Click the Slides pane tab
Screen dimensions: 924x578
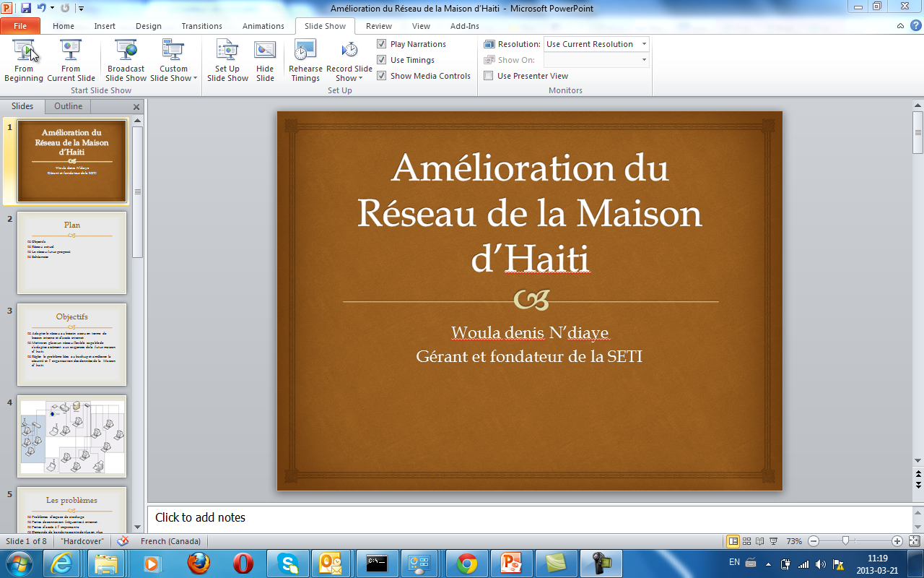pos(22,106)
